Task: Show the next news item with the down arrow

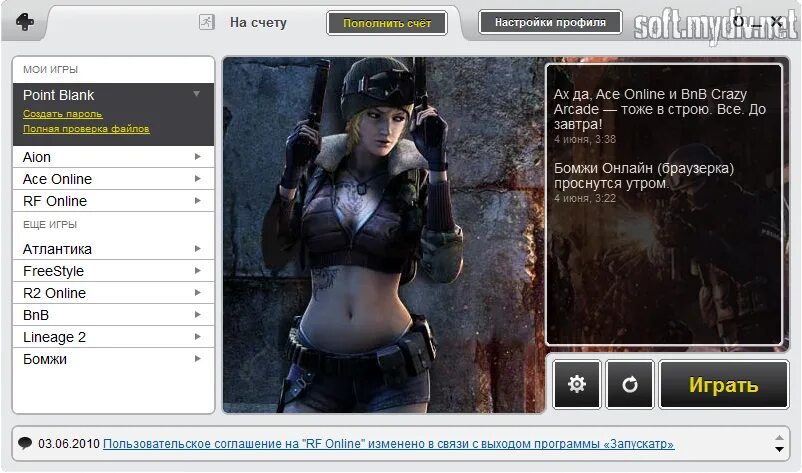Action: coord(779,449)
